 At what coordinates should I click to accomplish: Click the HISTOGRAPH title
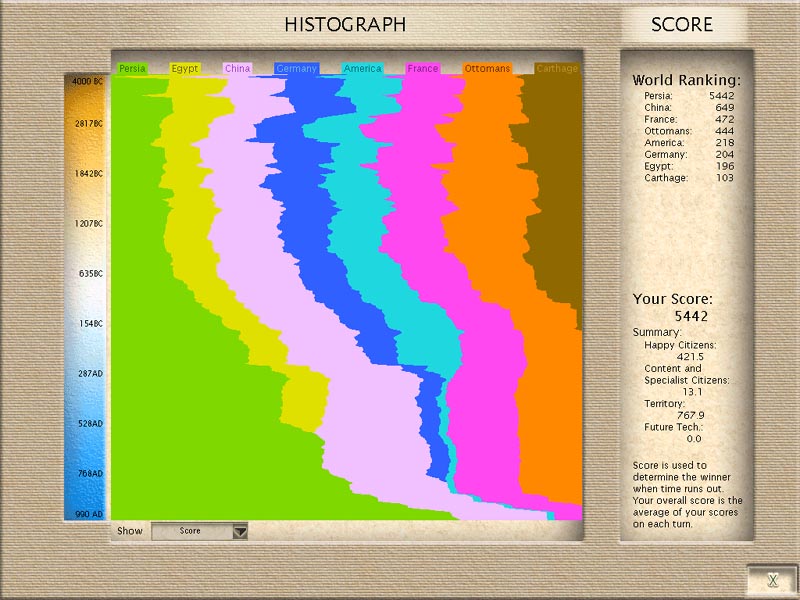(345, 25)
